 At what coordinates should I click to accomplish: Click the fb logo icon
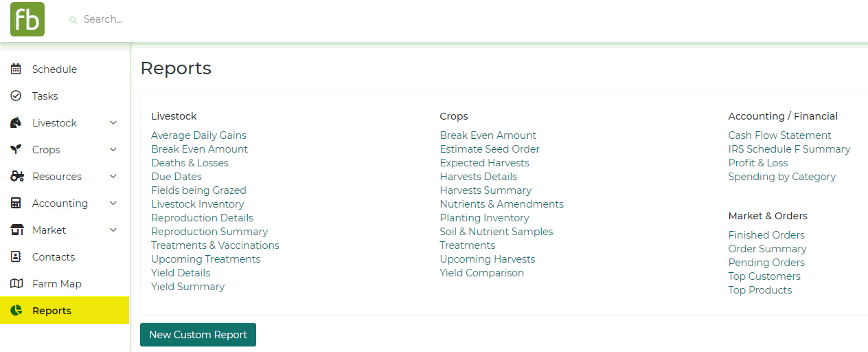[x=27, y=19]
